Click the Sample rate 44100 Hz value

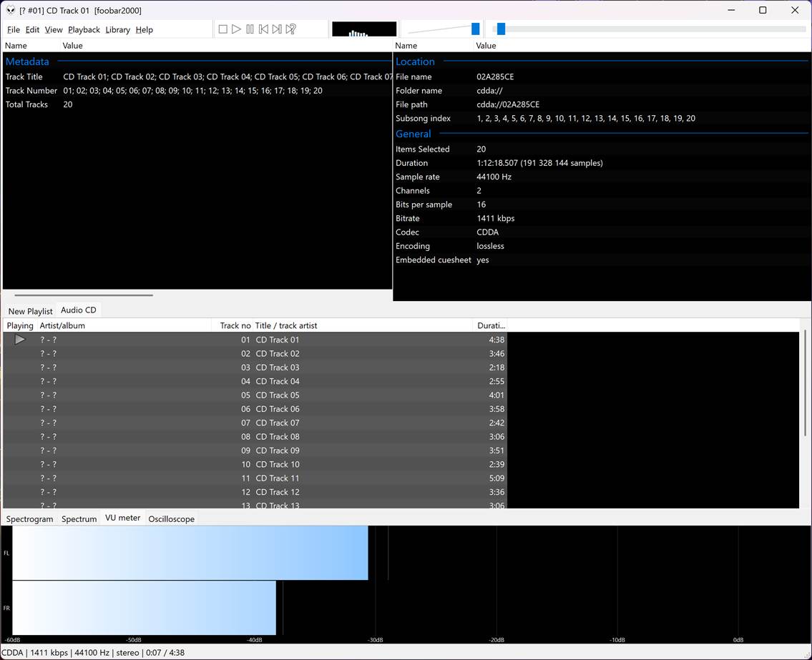point(494,177)
